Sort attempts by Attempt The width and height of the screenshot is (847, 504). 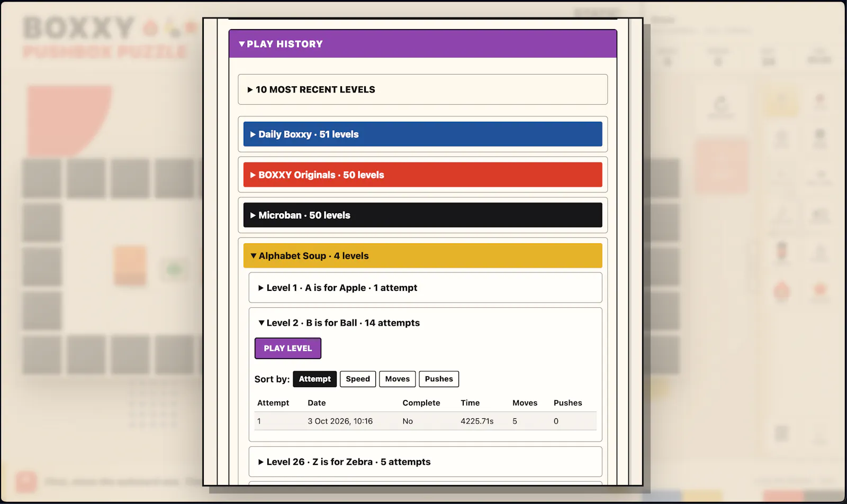point(315,379)
